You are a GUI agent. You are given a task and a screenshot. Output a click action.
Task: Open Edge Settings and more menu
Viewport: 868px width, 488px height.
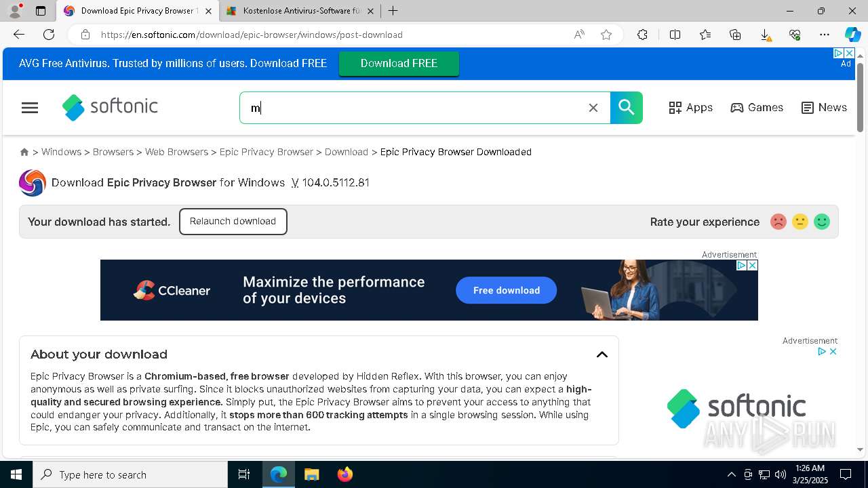[x=825, y=35]
